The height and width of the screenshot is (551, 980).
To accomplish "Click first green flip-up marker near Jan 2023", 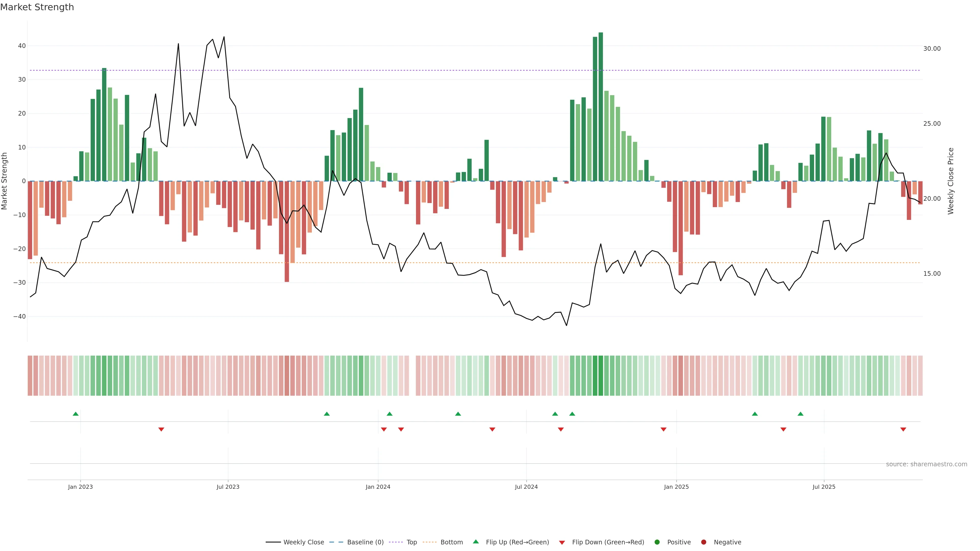I will pos(76,414).
